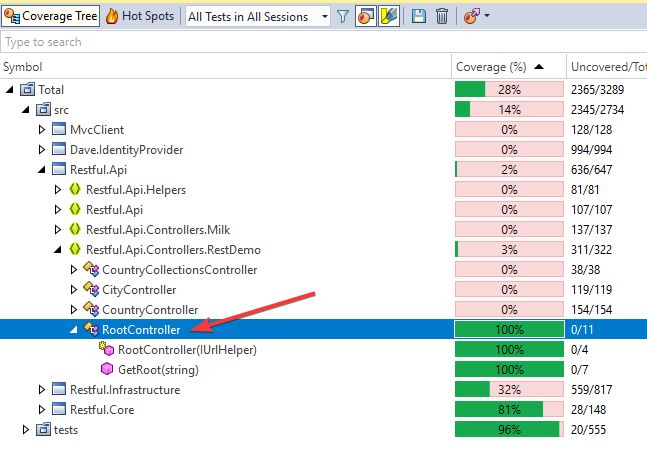Screen dimensions: 647x465
Task: Expand the CityController class
Action: pyautogui.click(x=74, y=290)
